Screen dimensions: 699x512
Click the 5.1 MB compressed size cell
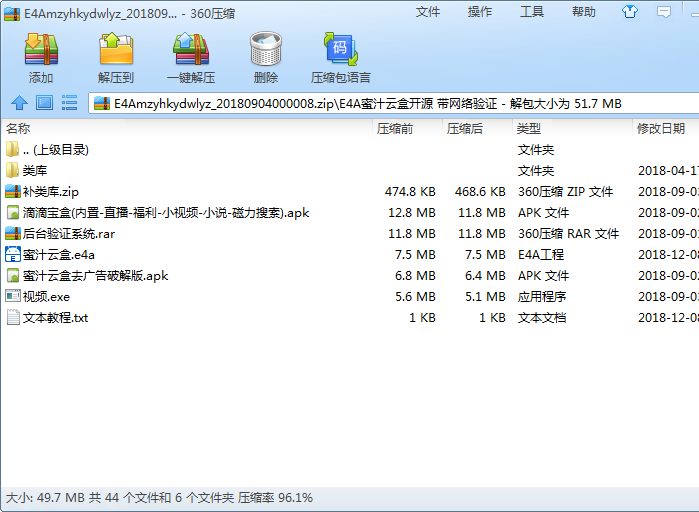[485, 296]
